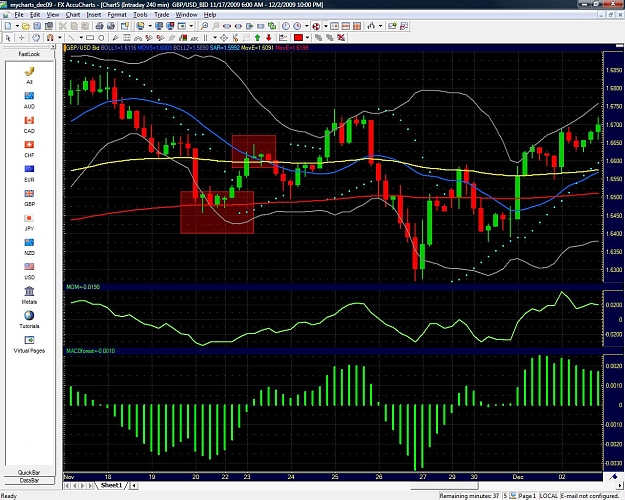Click the Zoom Out magnifier icon
This screenshot has width=625, height=500.
pyautogui.click(x=215, y=26)
